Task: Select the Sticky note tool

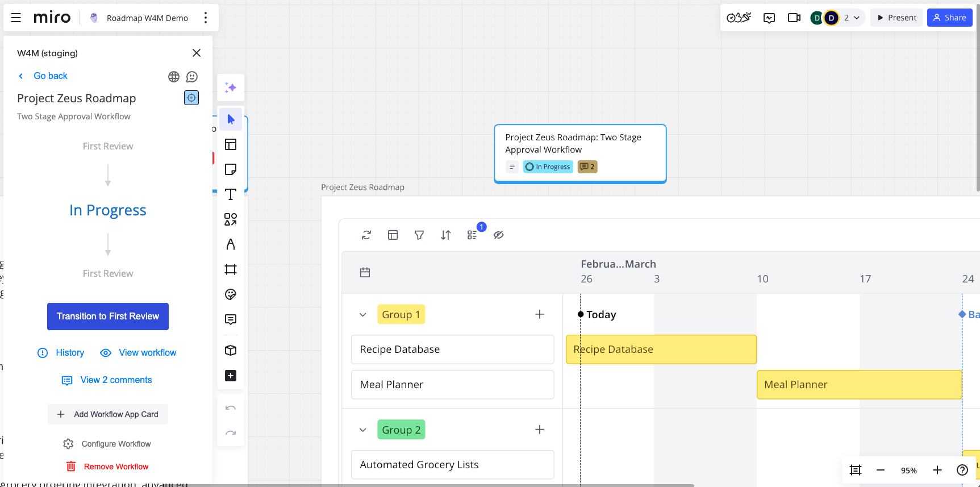Action: (231, 169)
